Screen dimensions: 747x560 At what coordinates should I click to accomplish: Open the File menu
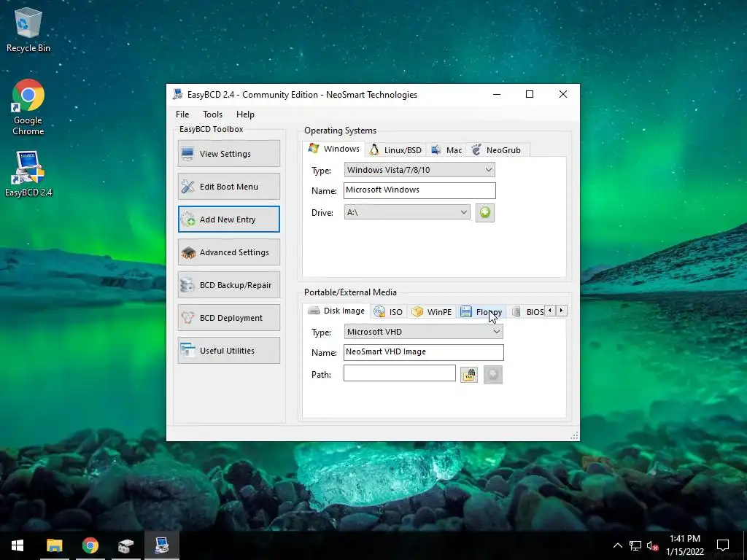coord(182,114)
